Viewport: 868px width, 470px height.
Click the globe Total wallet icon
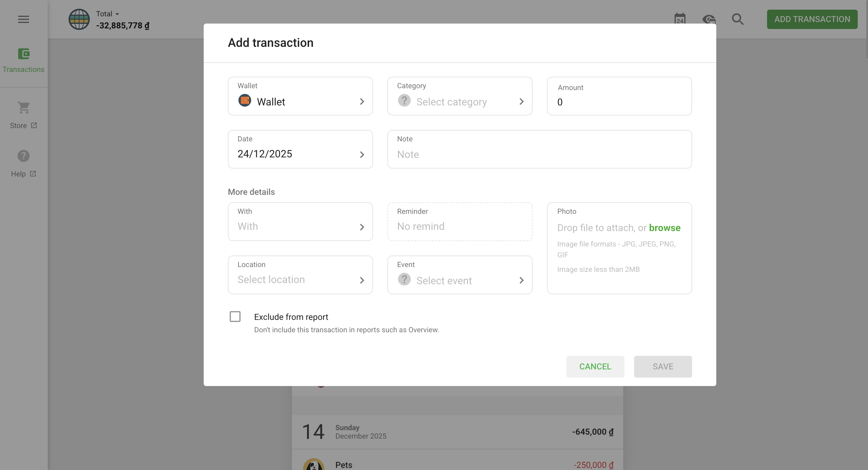point(79,19)
